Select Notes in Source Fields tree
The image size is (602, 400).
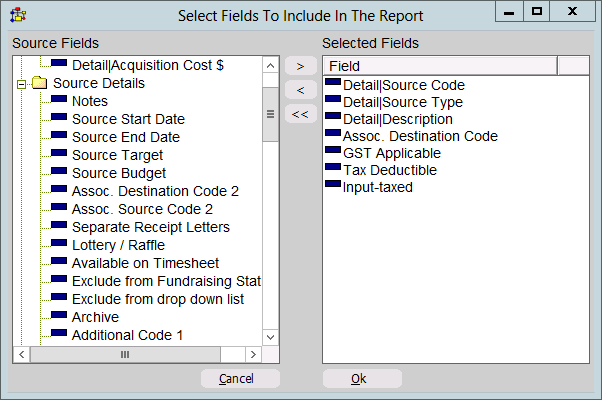click(90, 101)
